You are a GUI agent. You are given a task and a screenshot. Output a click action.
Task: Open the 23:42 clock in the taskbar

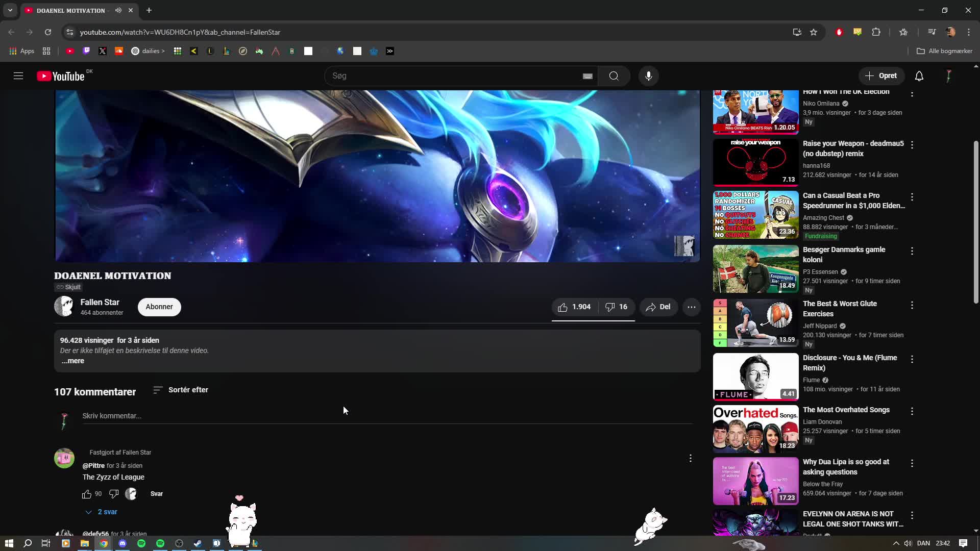[x=943, y=543]
